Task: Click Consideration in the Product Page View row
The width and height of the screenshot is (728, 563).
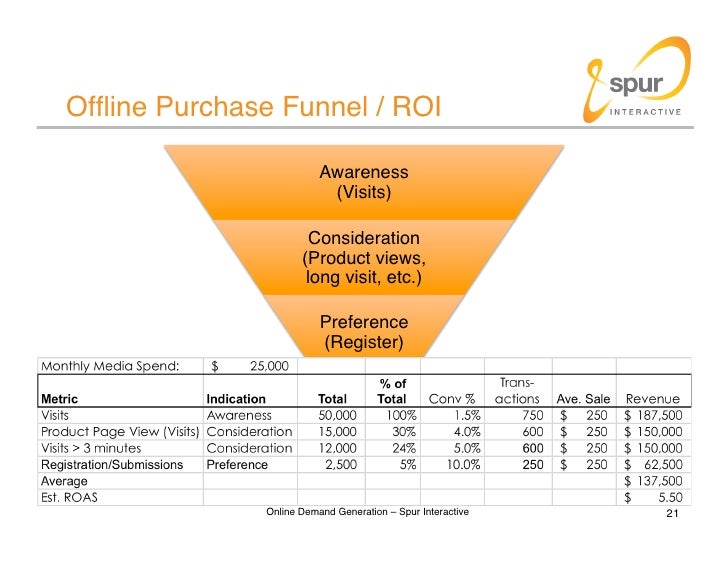Action: coord(249,432)
